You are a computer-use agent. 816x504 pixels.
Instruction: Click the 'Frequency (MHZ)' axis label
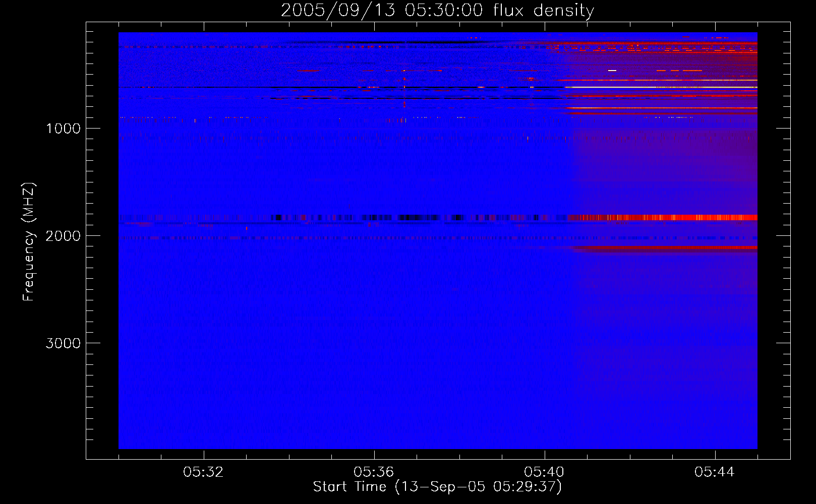tap(29, 242)
